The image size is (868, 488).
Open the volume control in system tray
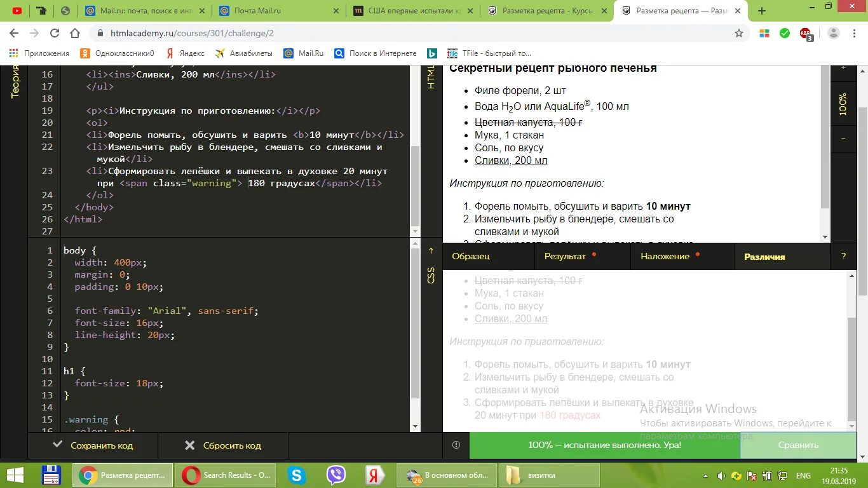pyautogui.click(x=722, y=475)
